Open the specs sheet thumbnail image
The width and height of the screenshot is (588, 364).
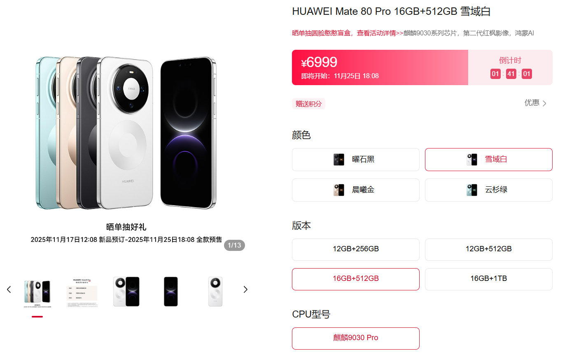click(x=82, y=292)
